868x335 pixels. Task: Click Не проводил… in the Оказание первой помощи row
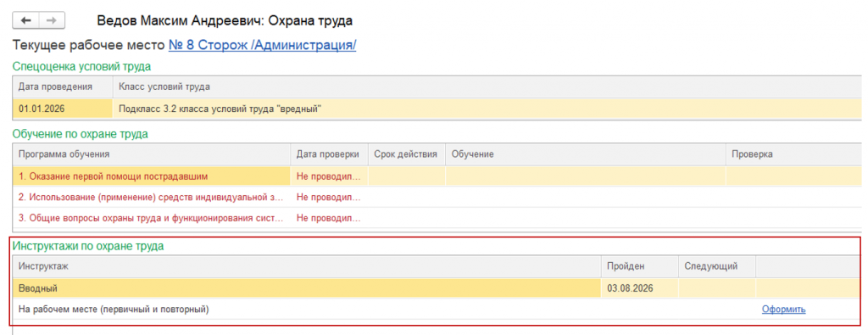[x=330, y=176]
